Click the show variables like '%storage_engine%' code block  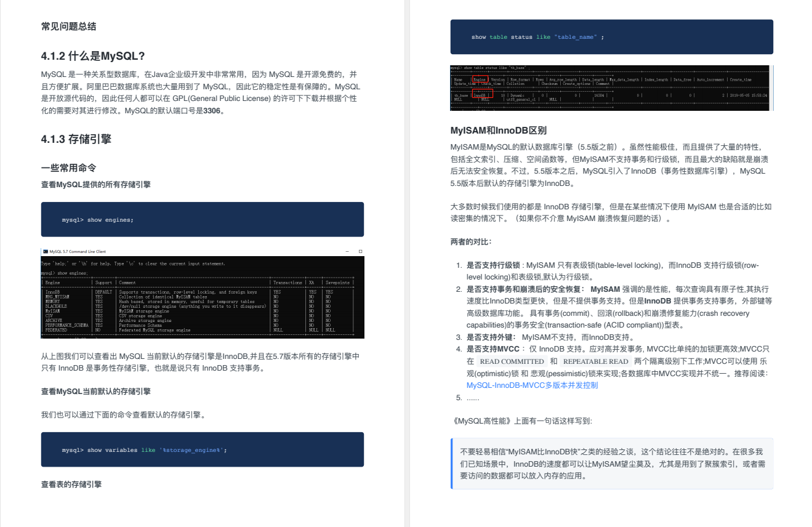(x=203, y=449)
